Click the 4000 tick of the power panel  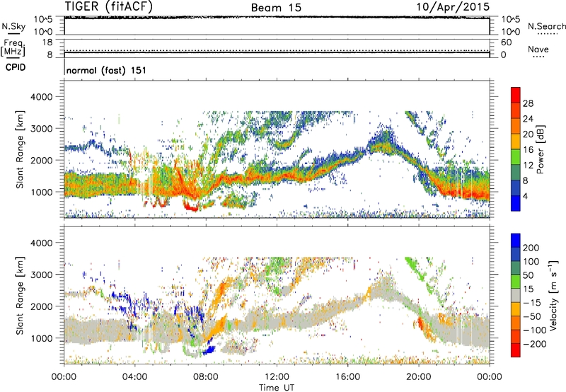(42, 97)
